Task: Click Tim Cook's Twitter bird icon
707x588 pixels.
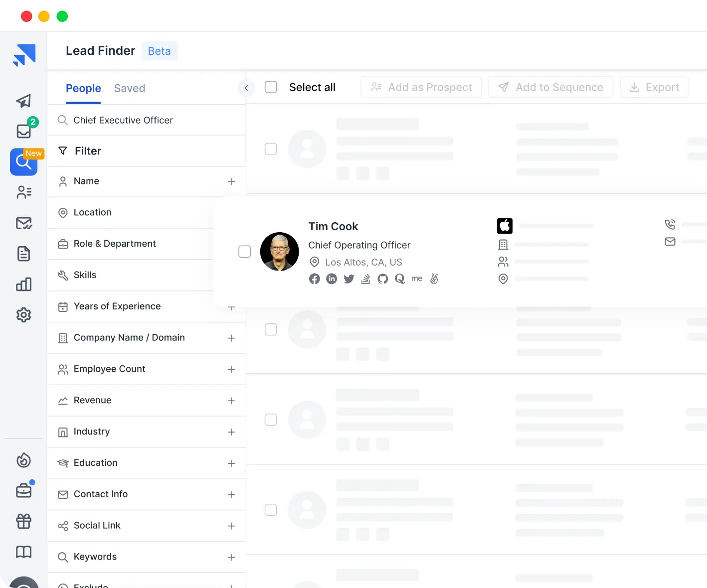Action: click(x=349, y=279)
